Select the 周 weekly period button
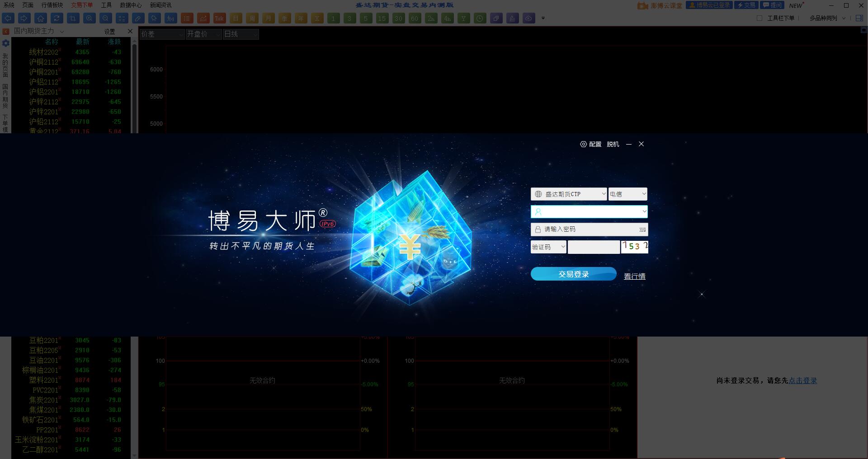 (x=252, y=18)
